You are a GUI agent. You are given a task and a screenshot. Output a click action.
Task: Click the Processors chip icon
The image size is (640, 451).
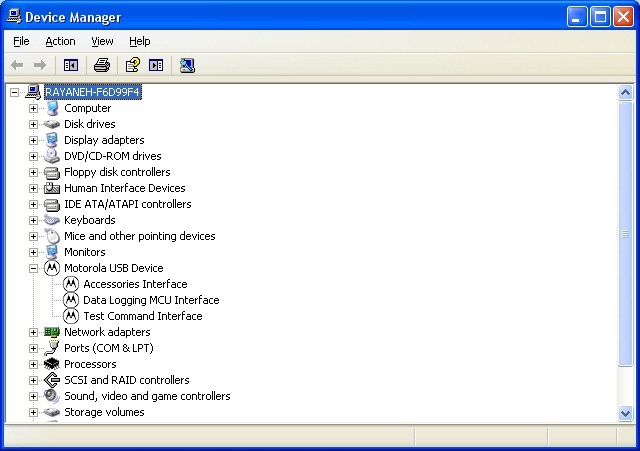point(52,364)
